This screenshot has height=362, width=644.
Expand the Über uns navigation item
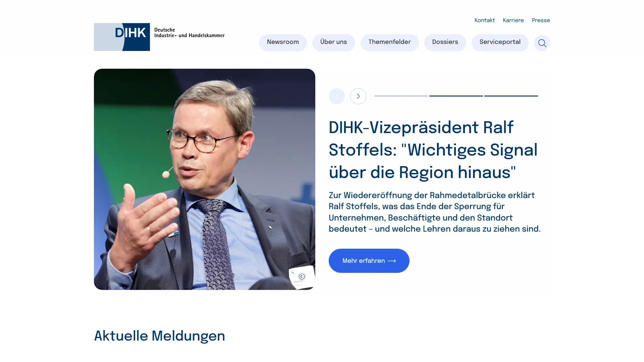pyautogui.click(x=333, y=42)
